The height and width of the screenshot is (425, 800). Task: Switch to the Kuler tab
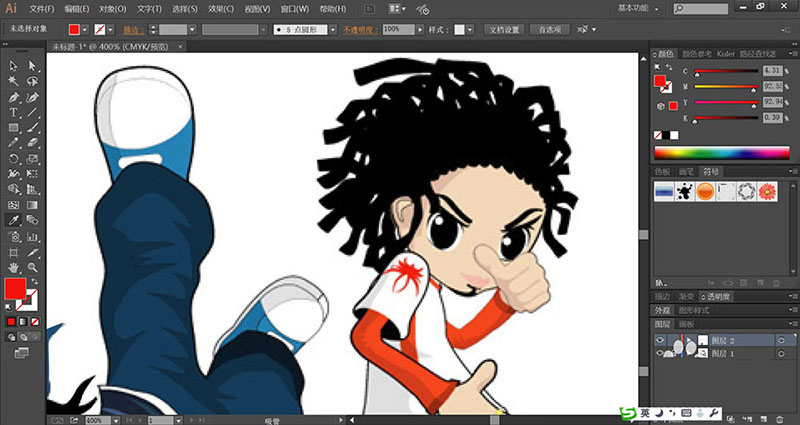(726, 54)
